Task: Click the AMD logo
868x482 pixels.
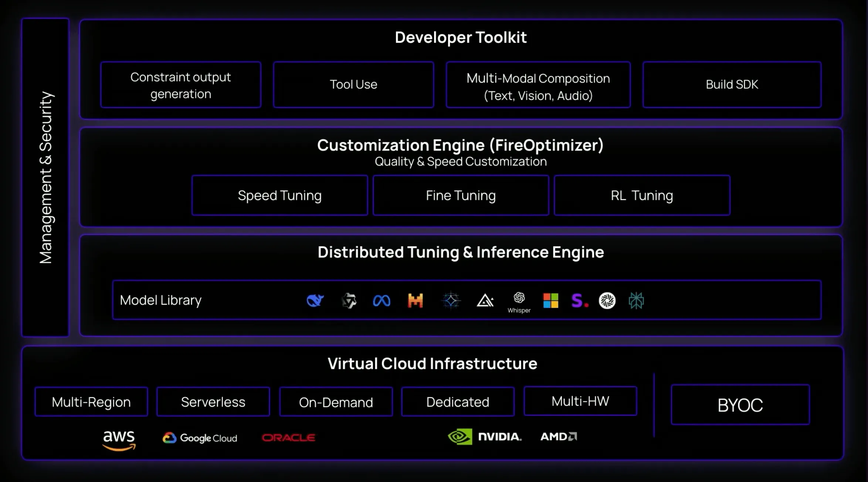Action: tap(559, 437)
